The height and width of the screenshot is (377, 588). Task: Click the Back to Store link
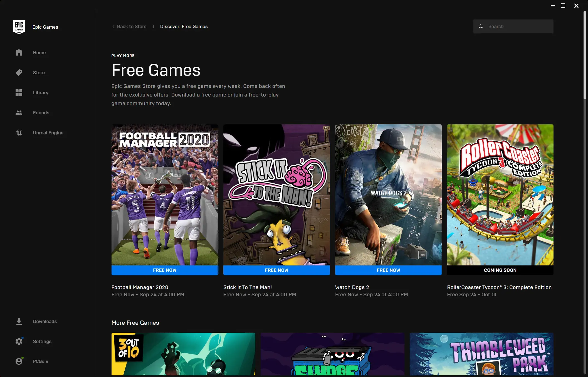(x=132, y=26)
